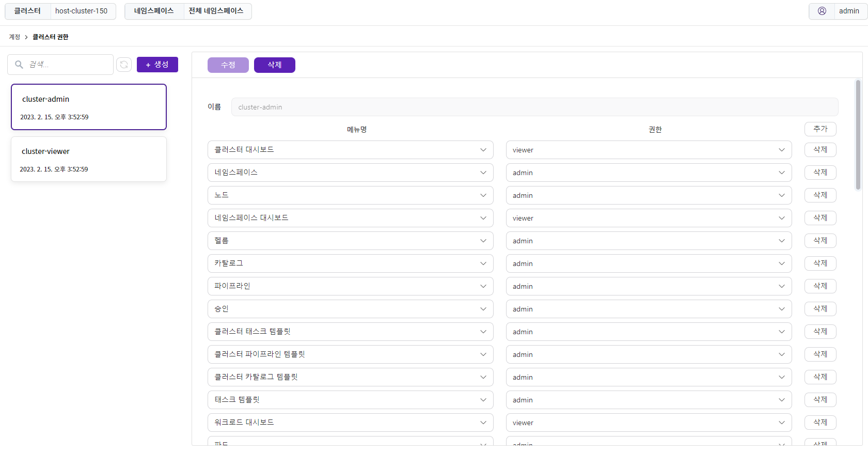Screen dimensions: 868x452
Task: Open the 카탈로그 menu dropdown
Action: pyautogui.click(x=351, y=263)
